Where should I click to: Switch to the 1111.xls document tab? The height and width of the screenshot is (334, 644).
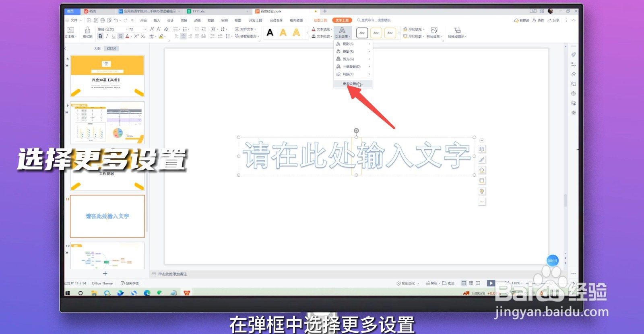point(217,11)
